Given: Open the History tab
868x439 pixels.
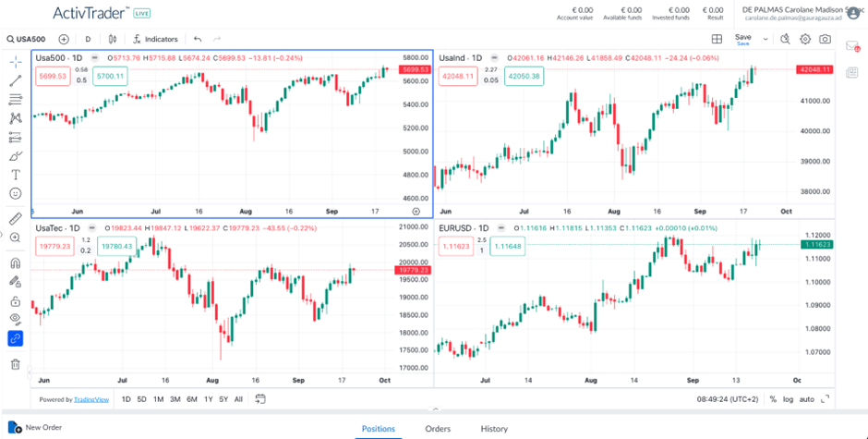Looking at the screenshot, I should point(494,429).
